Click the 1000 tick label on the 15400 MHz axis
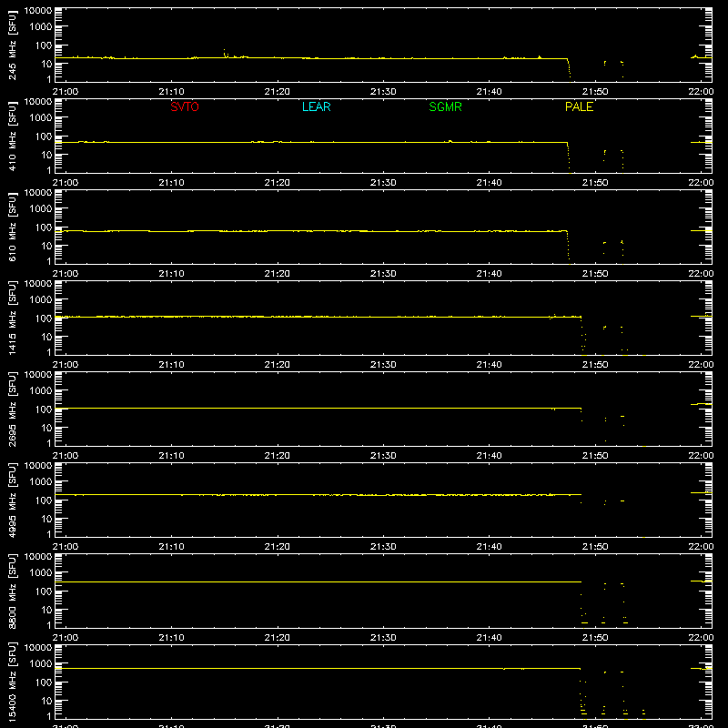This screenshot has width=728, height=728. pyautogui.click(x=41, y=663)
